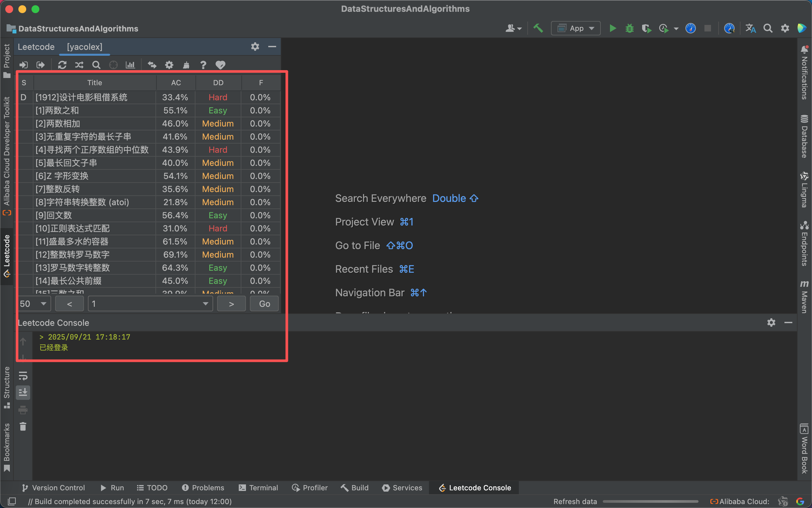
Task: Click the translate icon in main toolbar
Action: pyautogui.click(x=751, y=28)
